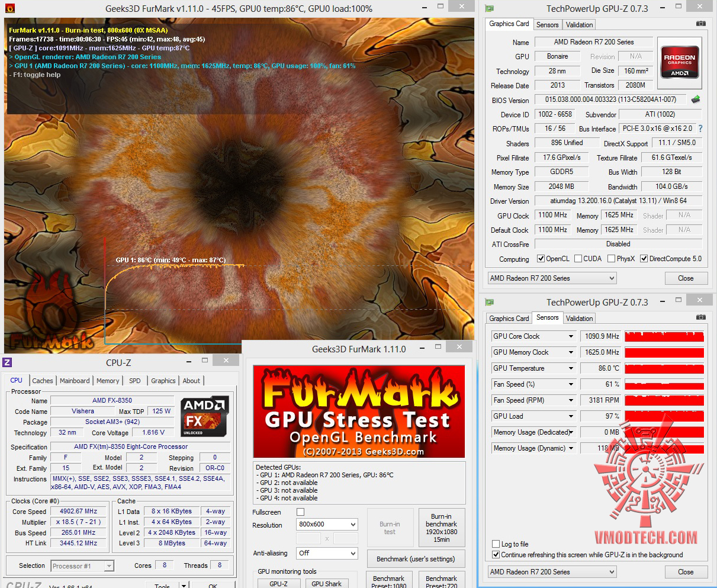The height and width of the screenshot is (588, 717).
Task: Click the camera icon in GPU-Z Sensors window
Action: [700, 317]
